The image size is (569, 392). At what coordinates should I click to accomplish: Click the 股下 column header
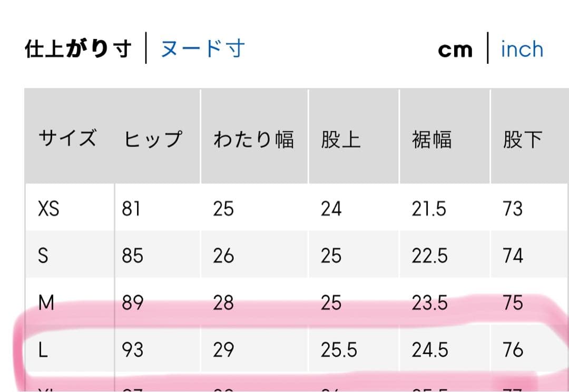pos(522,140)
